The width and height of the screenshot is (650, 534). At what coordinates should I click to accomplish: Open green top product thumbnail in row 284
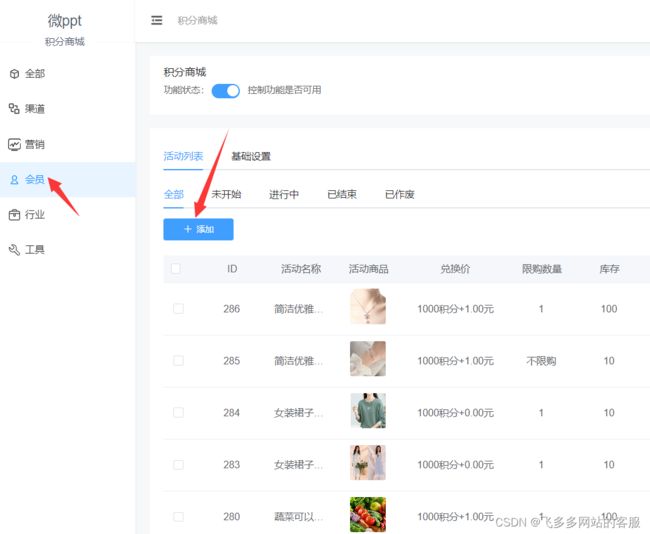click(x=368, y=410)
